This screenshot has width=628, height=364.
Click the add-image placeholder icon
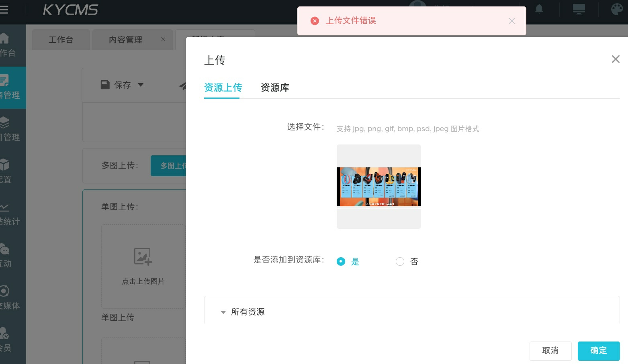click(143, 256)
